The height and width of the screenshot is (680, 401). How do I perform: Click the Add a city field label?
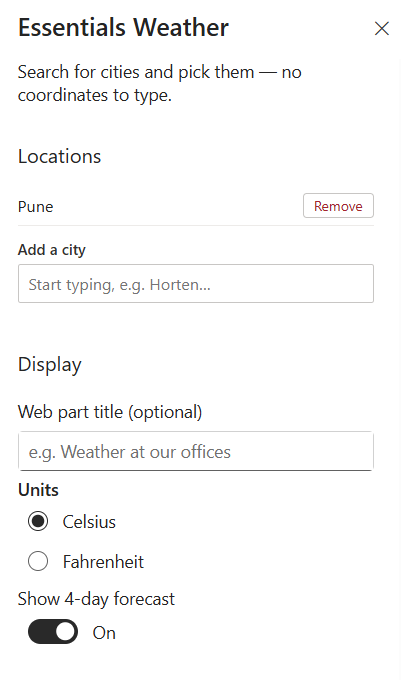point(52,250)
